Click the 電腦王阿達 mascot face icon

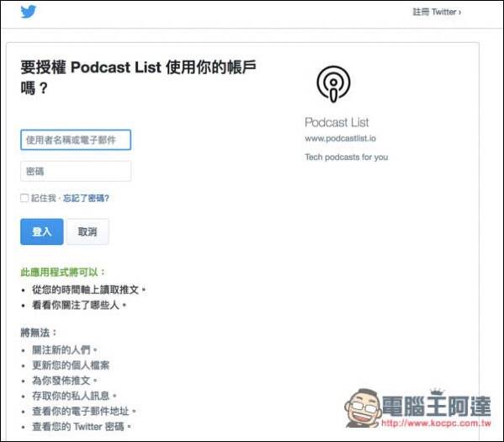(x=363, y=407)
